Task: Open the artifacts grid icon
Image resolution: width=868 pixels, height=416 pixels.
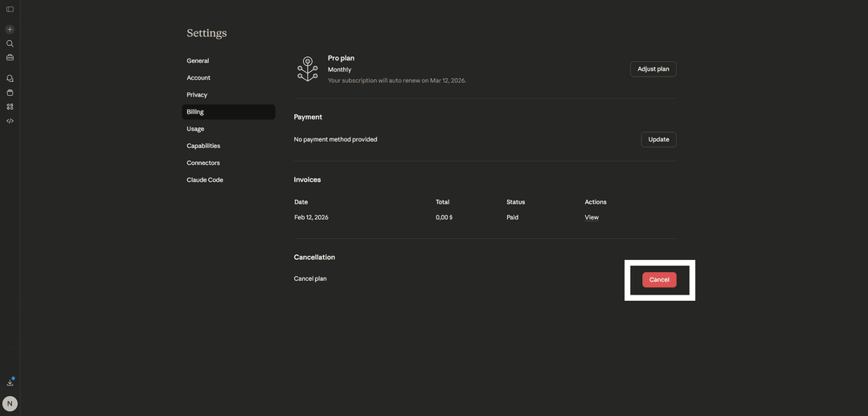Action: tap(10, 106)
